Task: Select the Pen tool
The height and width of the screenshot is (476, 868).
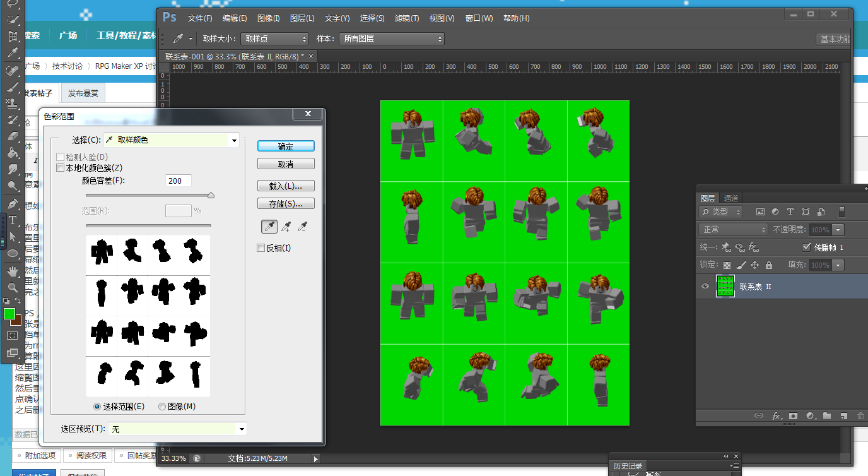Action: pos(12,204)
